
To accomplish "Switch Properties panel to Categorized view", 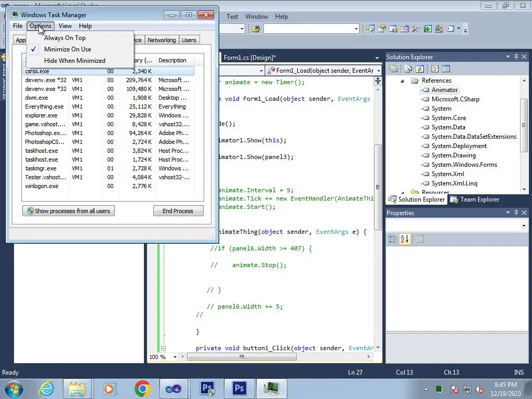I will [393, 239].
